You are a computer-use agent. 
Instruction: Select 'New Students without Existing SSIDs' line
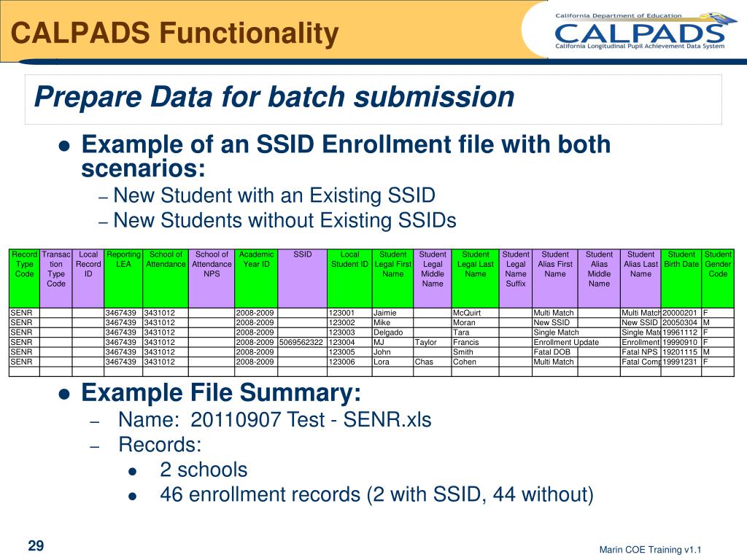(x=285, y=220)
